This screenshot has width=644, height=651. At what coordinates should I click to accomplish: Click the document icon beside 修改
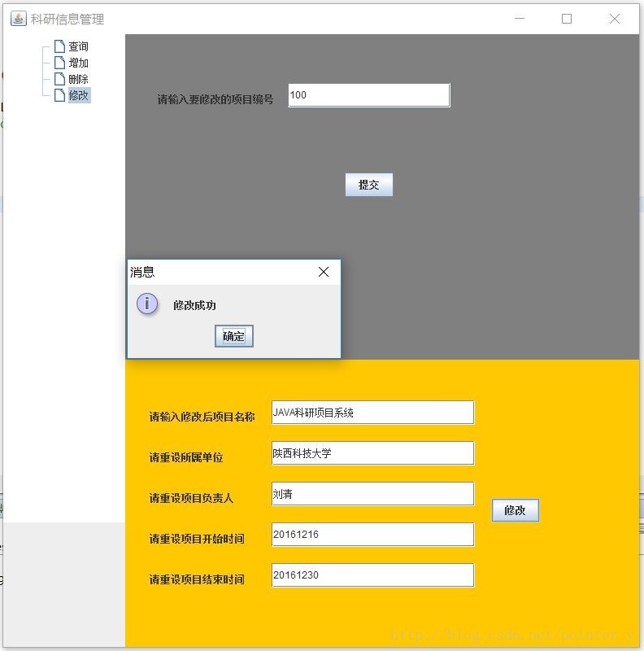[59, 95]
